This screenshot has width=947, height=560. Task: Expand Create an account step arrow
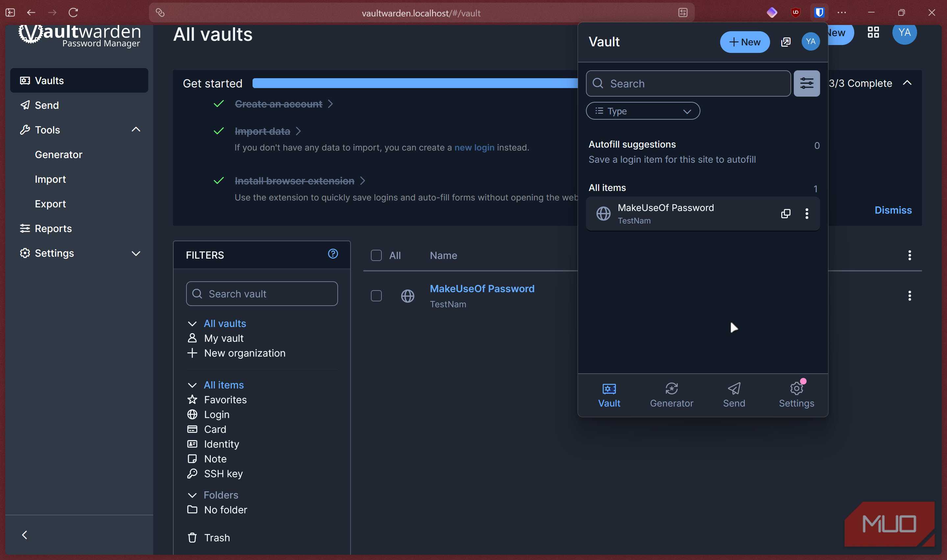330,104
